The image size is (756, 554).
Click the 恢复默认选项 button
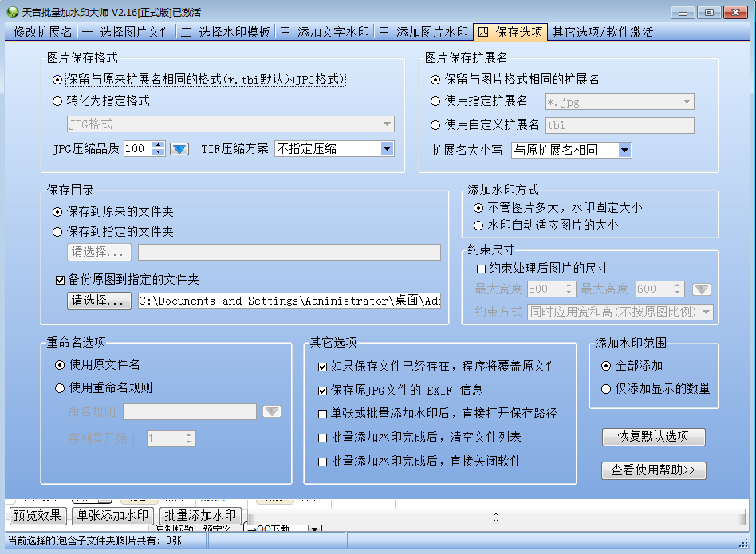point(654,437)
